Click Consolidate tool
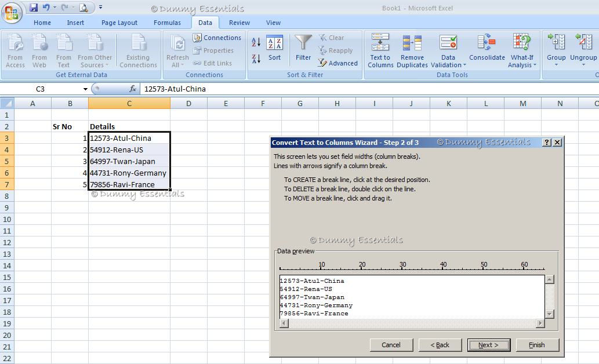Screen dimensions: 599x364 [487, 48]
